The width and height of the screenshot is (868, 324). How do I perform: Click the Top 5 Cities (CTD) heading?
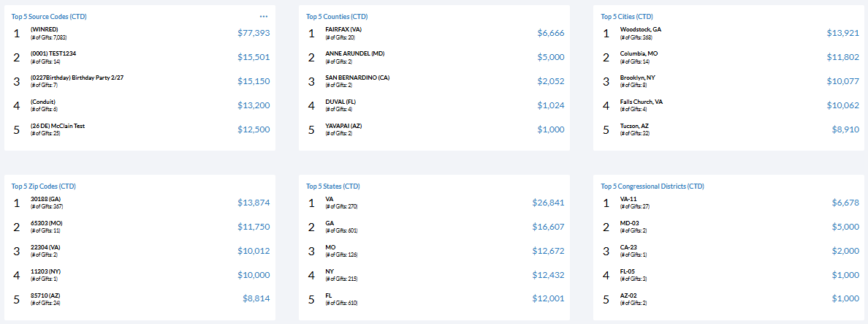click(626, 16)
